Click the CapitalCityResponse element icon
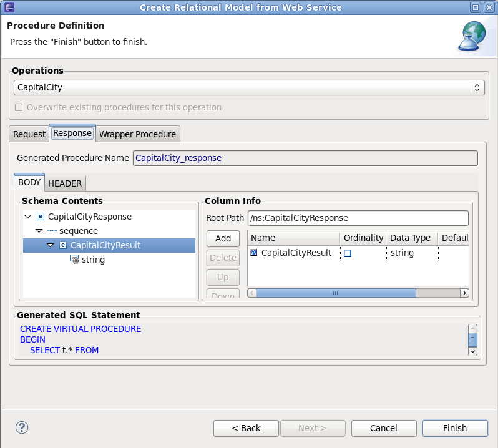The width and height of the screenshot is (498, 448). click(41, 217)
